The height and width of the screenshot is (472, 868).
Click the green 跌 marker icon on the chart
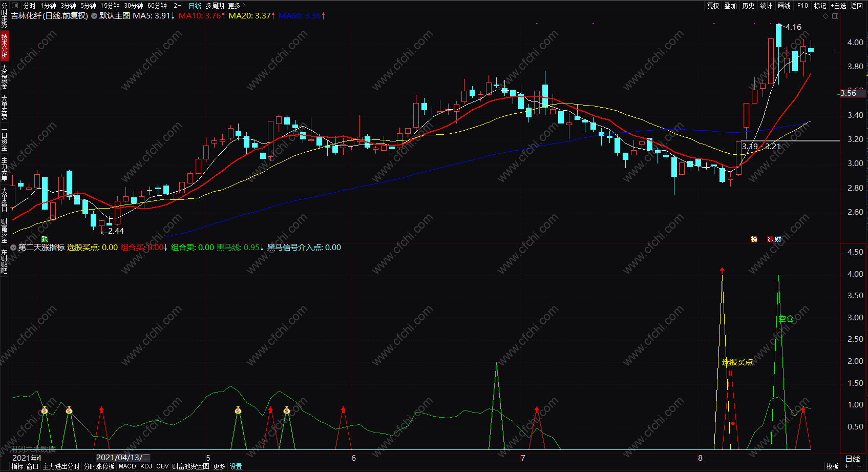coord(45,239)
